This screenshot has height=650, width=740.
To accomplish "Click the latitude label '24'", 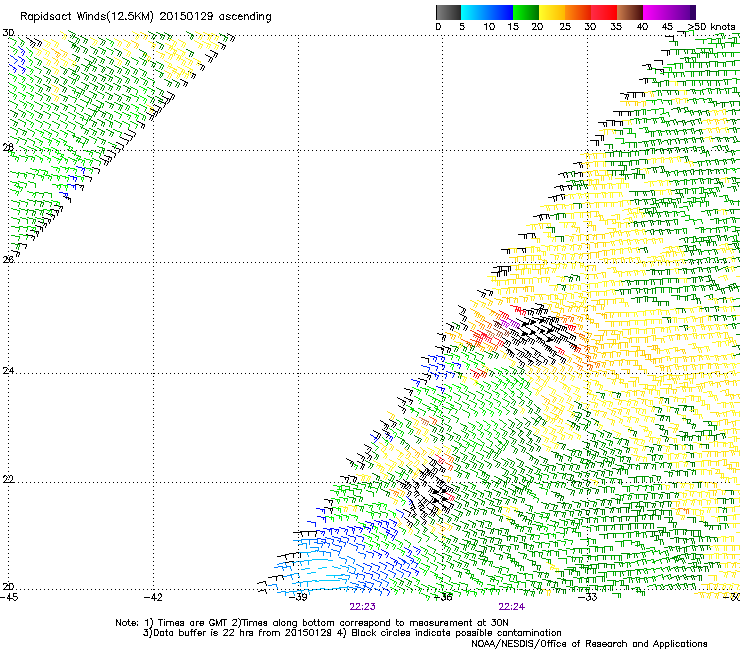I will (x=8, y=371).
